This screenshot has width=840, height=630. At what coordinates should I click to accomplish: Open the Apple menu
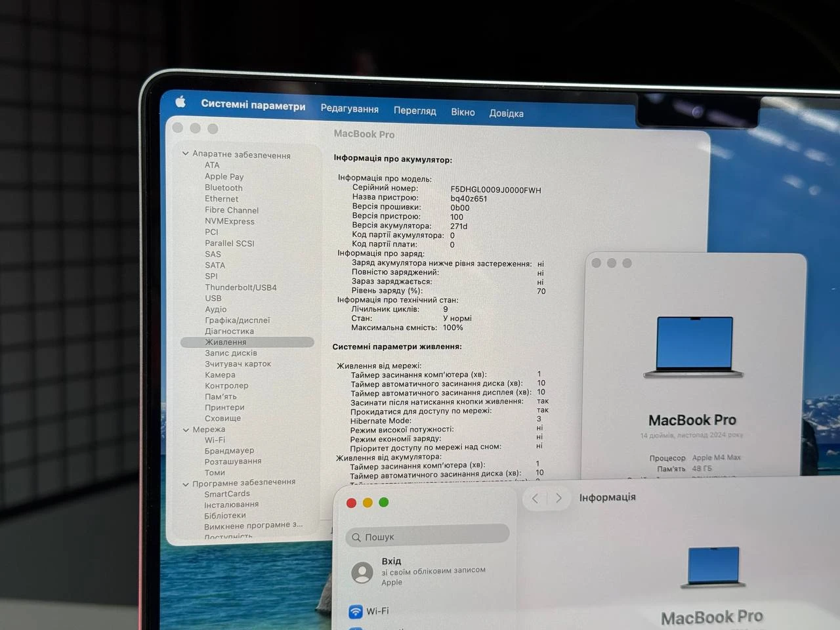tap(180, 102)
